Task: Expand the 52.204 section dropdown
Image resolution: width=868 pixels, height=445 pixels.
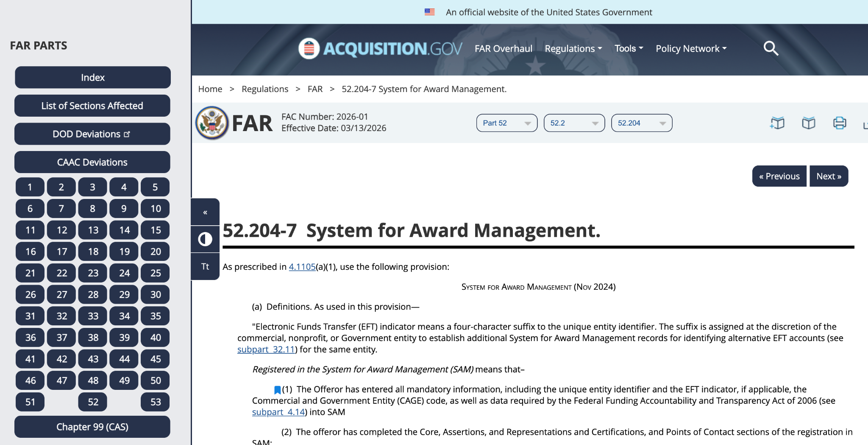Action: (642, 123)
